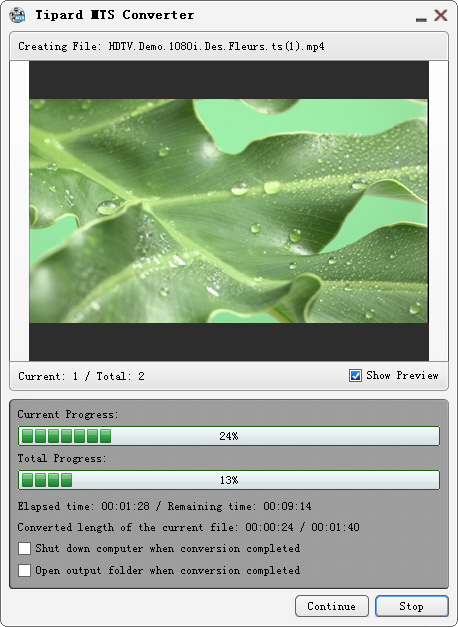Enable open output folder when conversion completed
The width and height of the screenshot is (458, 627).
[x=24, y=570]
